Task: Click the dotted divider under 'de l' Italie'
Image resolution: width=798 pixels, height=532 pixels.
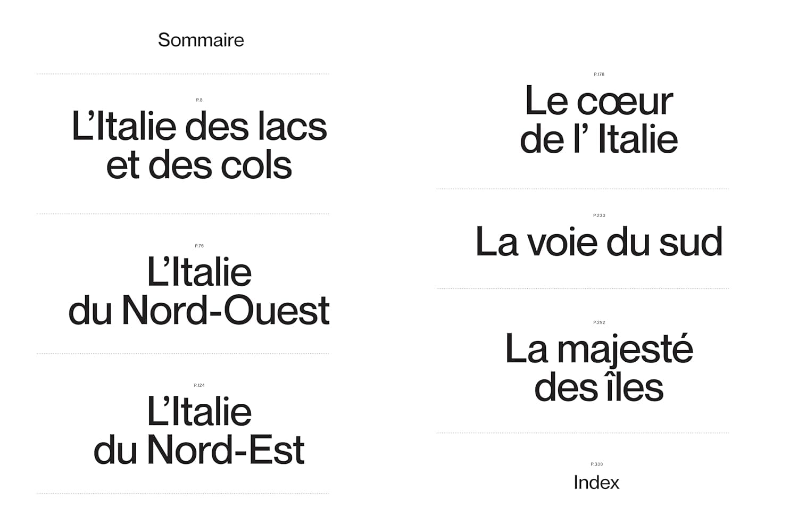Action: pos(583,189)
